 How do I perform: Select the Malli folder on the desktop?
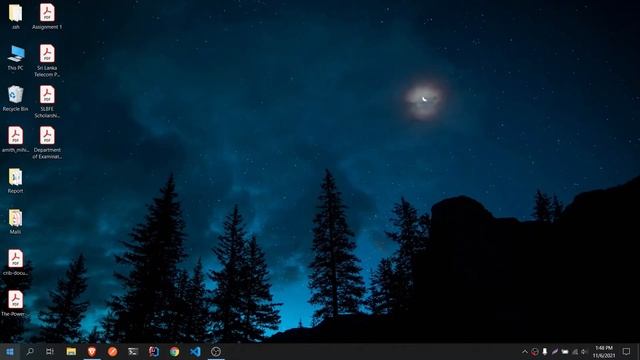tap(16, 221)
